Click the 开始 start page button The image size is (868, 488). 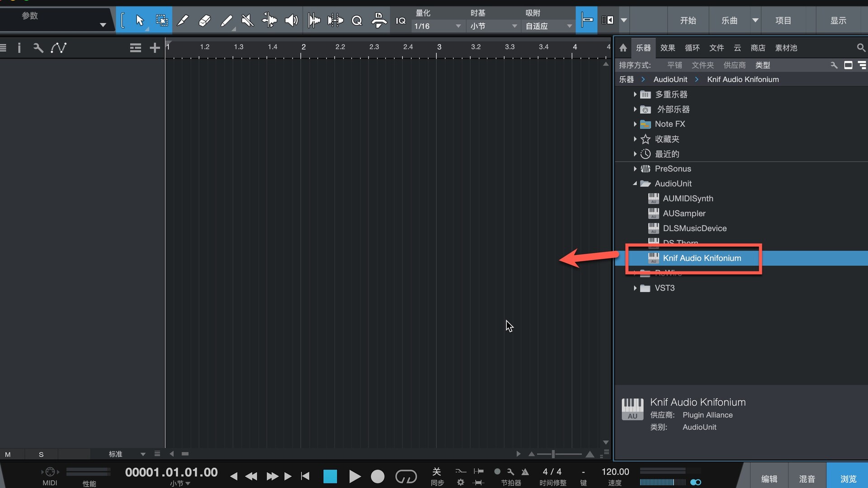[688, 20]
